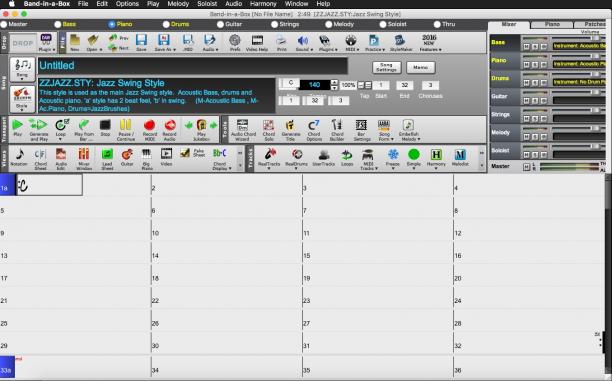Mute the Bass track in Mixer
The image size is (612, 381).
click(x=527, y=46)
